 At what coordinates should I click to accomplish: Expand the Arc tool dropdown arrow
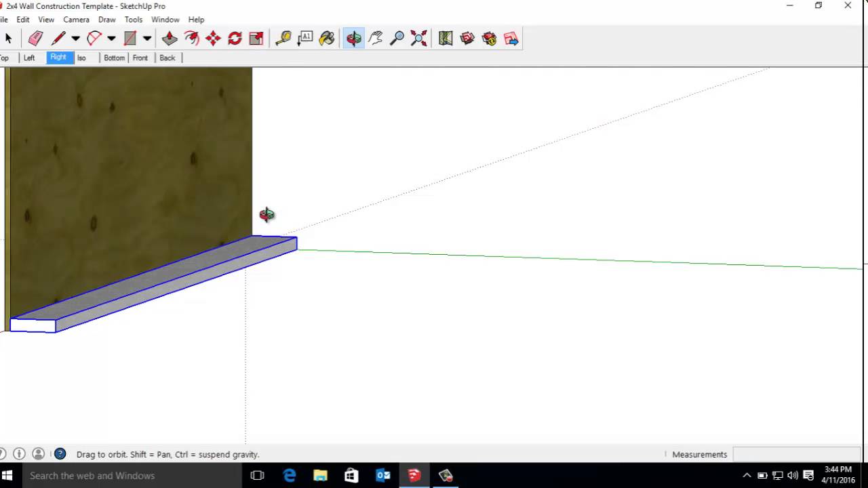pyautogui.click(x=111, y=39)
